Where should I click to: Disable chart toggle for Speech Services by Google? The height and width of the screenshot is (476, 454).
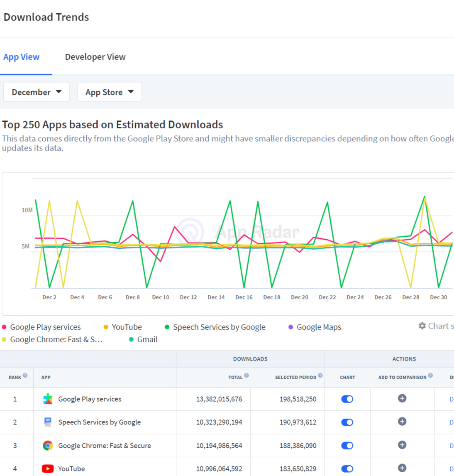[347, 422]
